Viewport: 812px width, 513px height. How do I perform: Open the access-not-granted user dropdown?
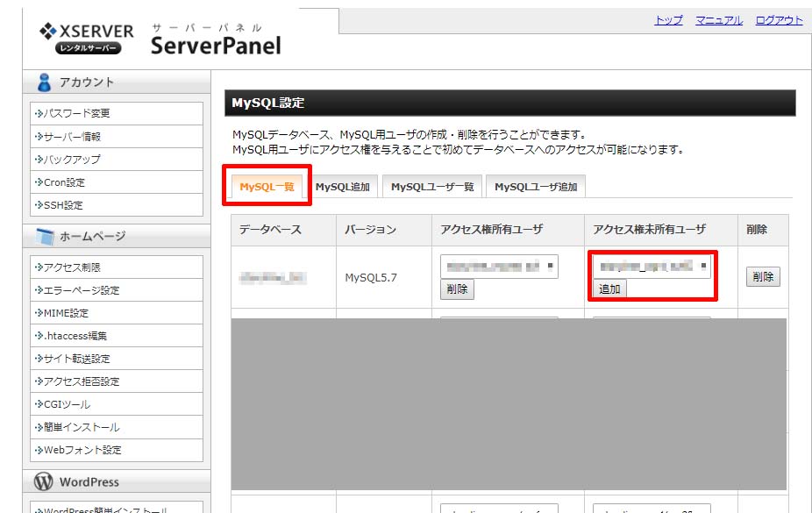(652, 266)
